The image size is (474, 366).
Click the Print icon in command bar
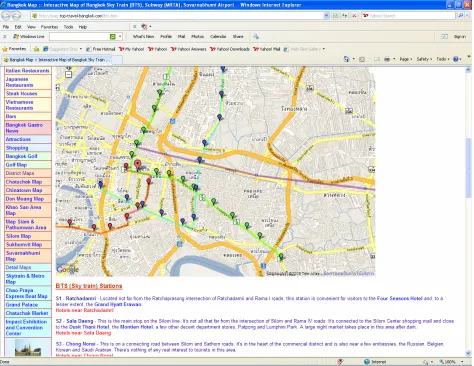[x=387, y=59]
